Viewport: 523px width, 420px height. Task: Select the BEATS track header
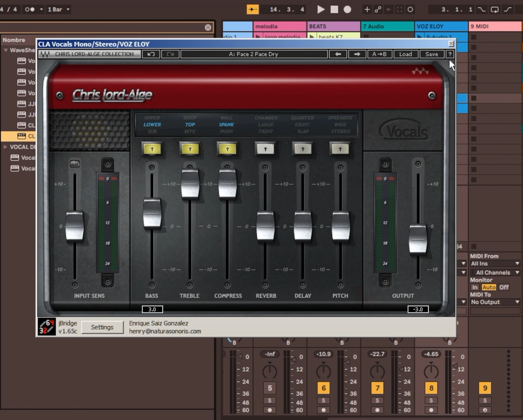click(333, 26)
